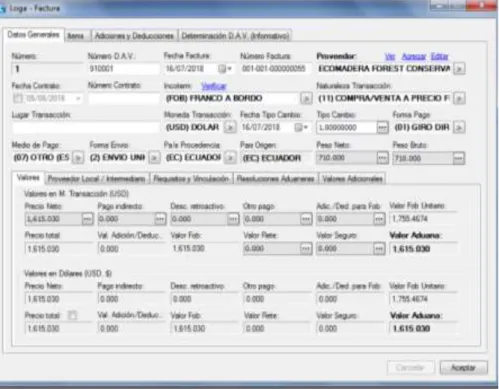The height and width of the screenshot is (389, 499).
Task: Open the Fecha Tipo Cambio calendar dropdown
Action: point(301,127)
